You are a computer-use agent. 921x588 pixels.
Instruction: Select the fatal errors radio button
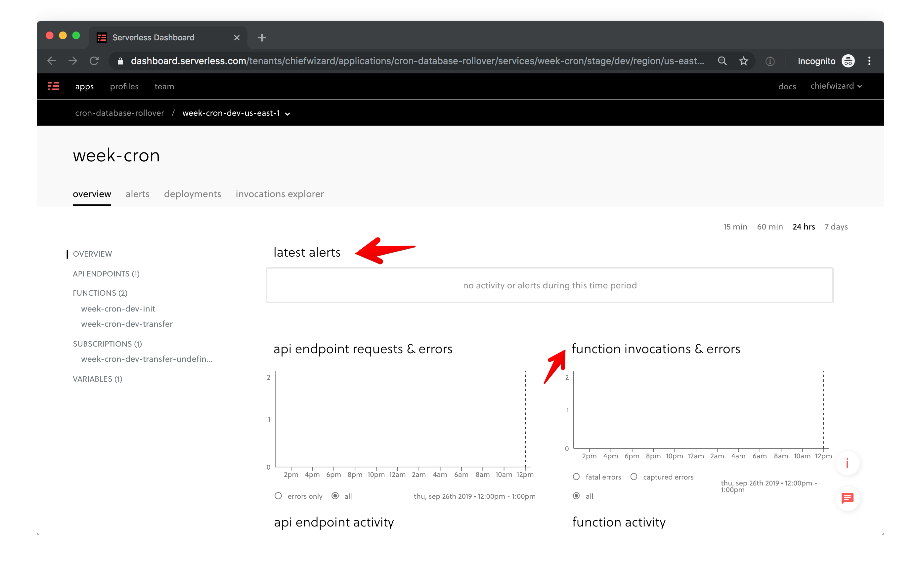pyautogui.click(x=576, y=477)
